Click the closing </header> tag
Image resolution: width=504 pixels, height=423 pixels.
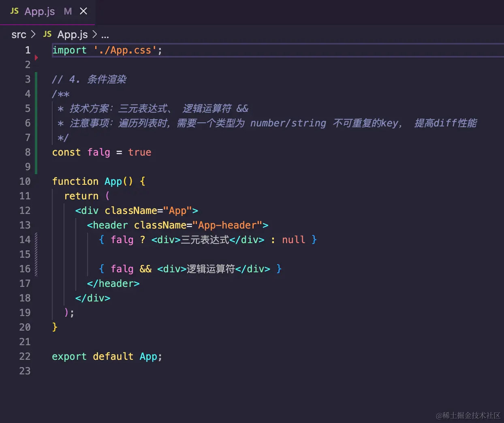[113, 284]
